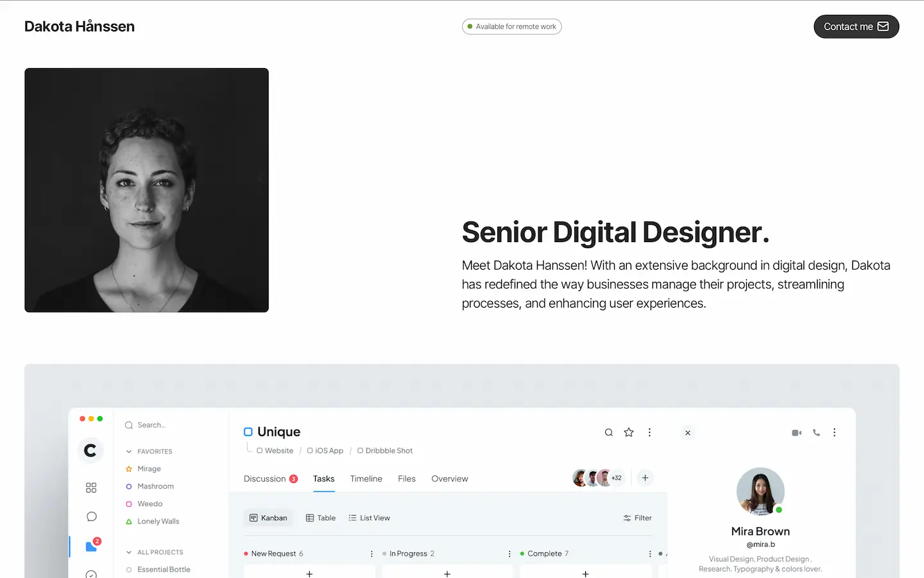
Task: Click the video call camera icon
Action: [796, 433]
